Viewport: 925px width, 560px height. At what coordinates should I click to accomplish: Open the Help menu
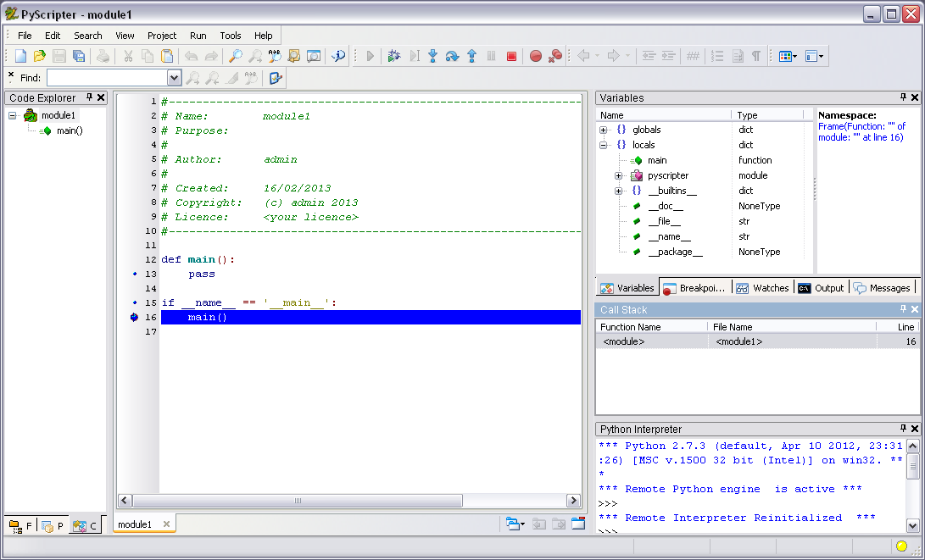tap(263, 36)
